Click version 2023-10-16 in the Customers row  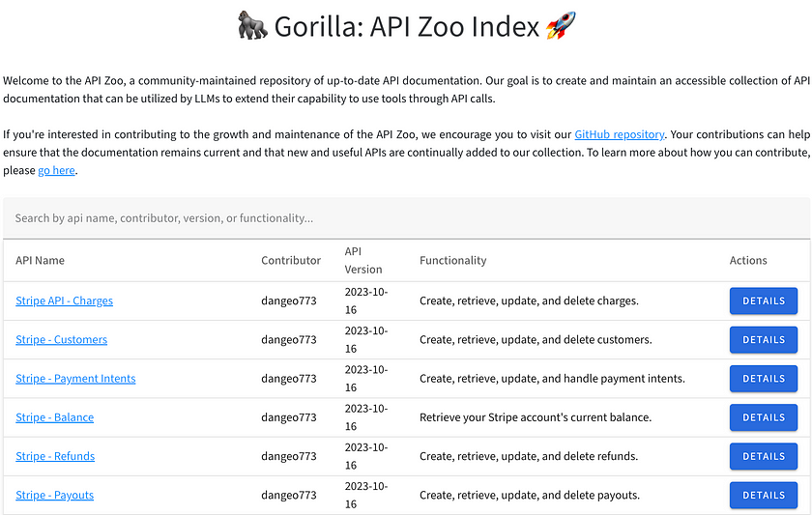366,339
